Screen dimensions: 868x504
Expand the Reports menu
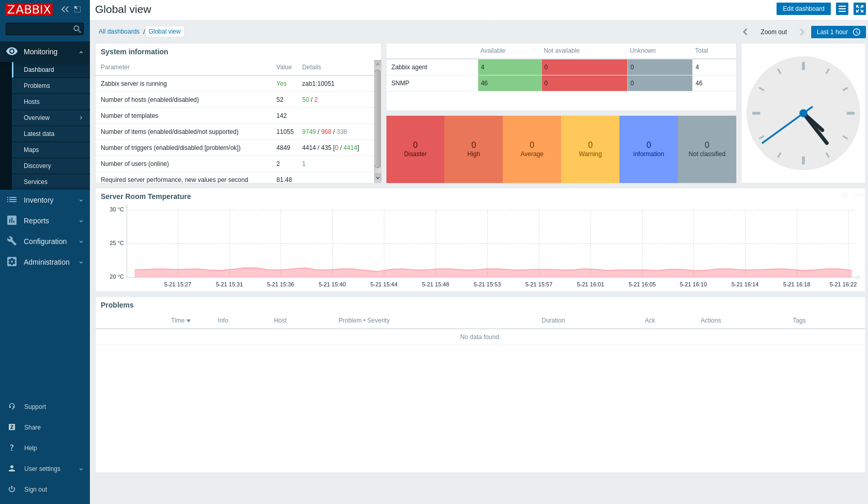81,221
